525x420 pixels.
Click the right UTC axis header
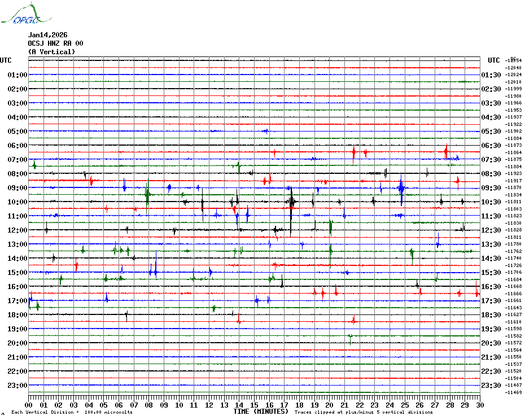click(494, 60)
